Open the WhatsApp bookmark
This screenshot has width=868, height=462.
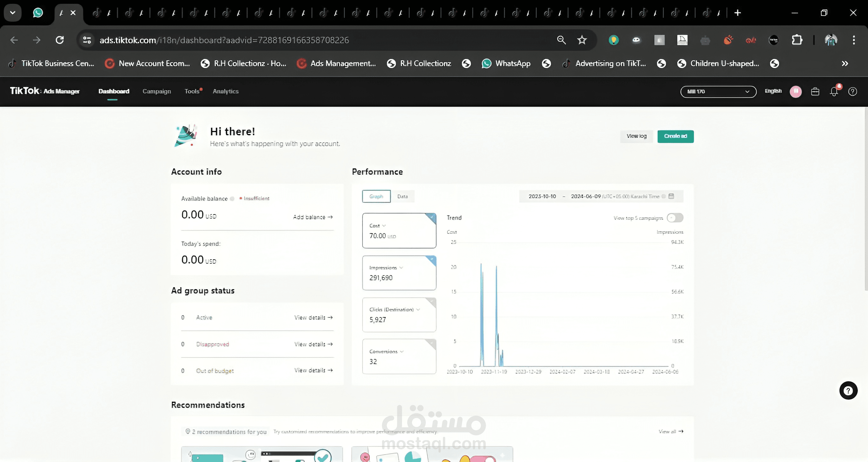[x=506, y=63]
